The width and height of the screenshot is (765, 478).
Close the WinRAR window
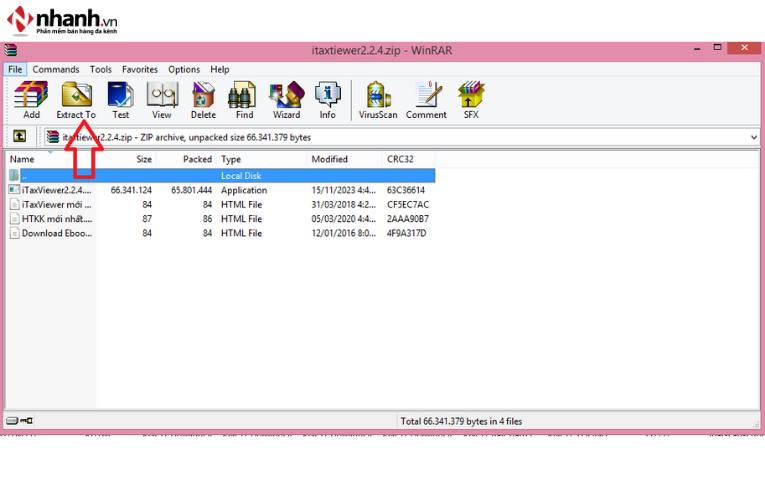744,48
